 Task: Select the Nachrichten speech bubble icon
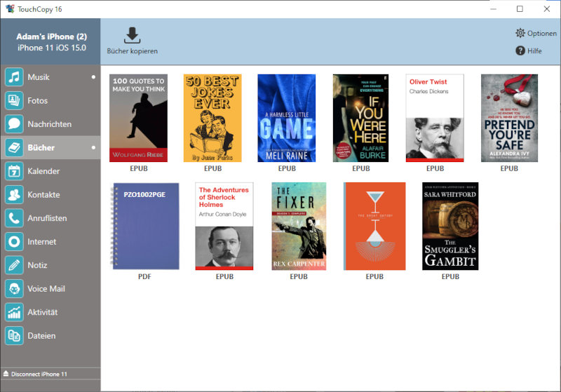coord(14,123)
